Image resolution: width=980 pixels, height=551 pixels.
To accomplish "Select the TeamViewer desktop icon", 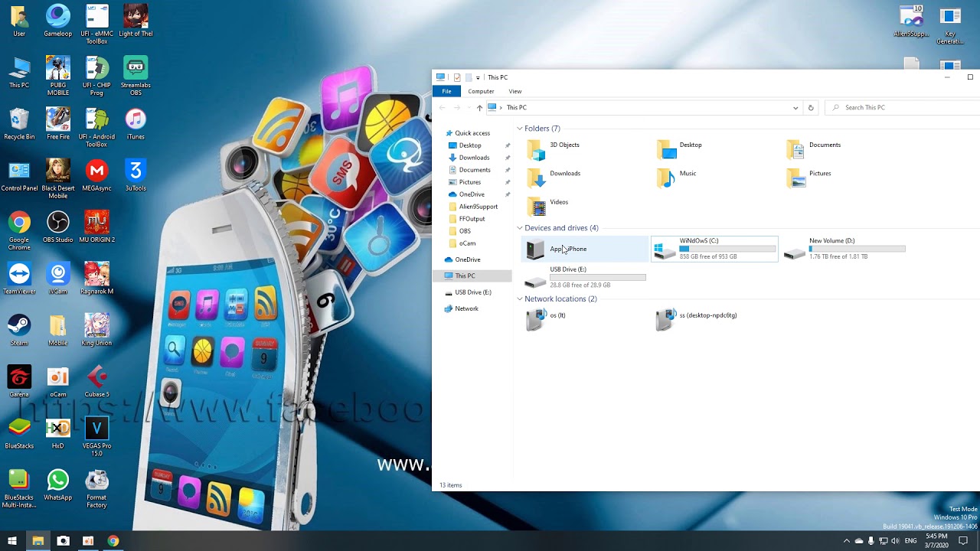I will click(19, 279).
